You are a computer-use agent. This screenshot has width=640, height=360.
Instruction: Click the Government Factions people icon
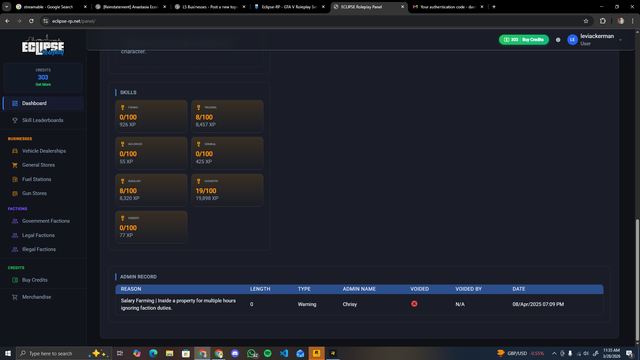click(15, 221)
